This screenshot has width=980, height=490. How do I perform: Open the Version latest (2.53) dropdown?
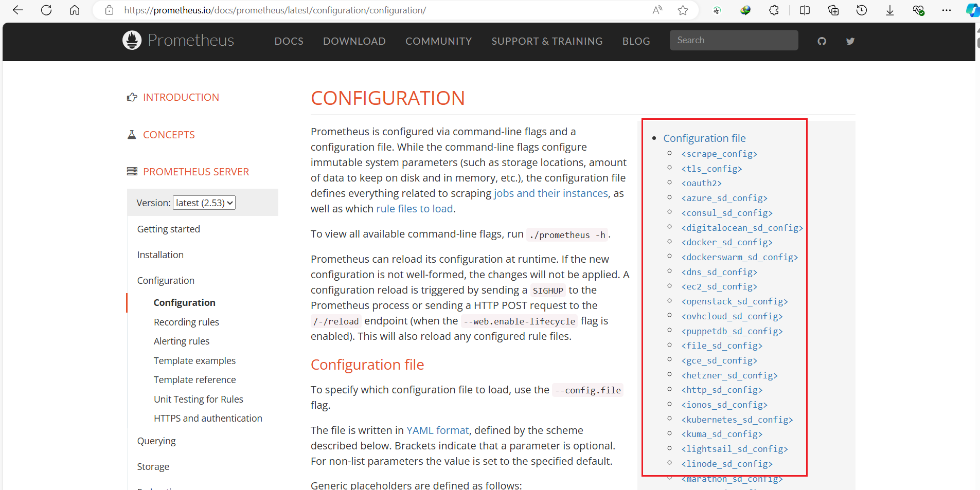(204, 203)
